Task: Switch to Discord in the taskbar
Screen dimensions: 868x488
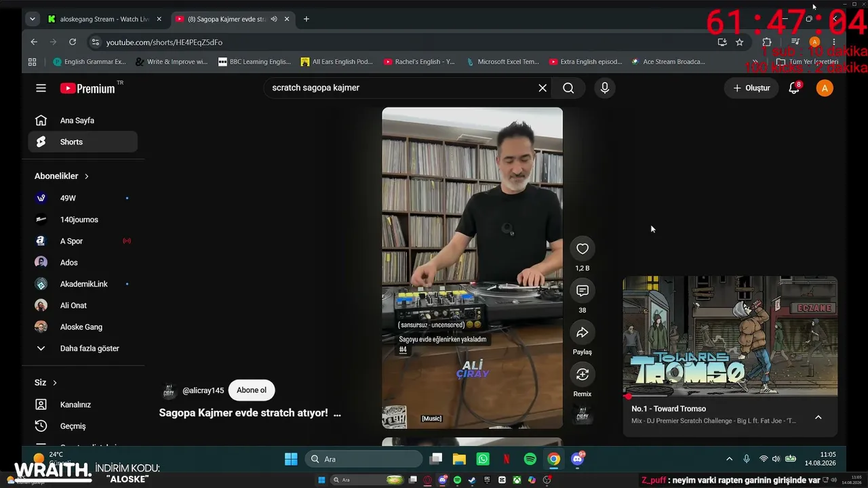Action: [x=578, y=459]
